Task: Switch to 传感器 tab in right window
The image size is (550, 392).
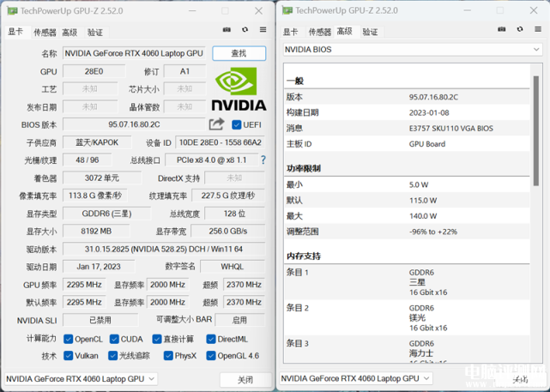Action: [x=319, y=32]
